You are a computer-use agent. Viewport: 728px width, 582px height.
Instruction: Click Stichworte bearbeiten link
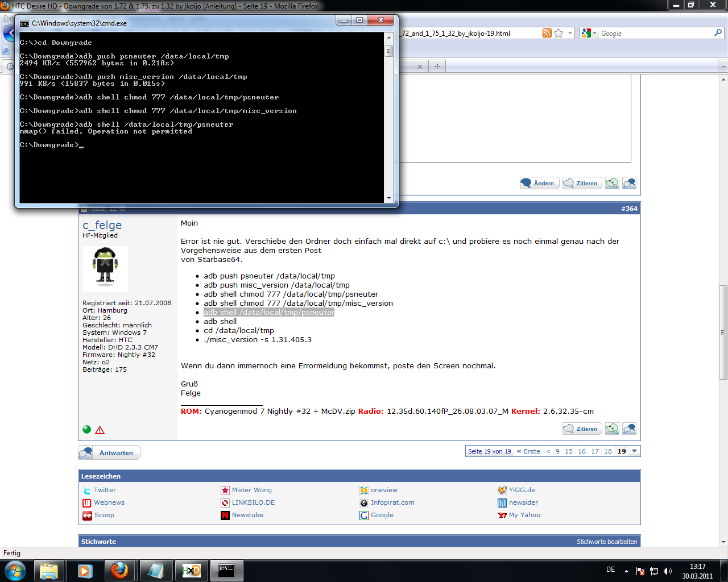pos(607,542)
